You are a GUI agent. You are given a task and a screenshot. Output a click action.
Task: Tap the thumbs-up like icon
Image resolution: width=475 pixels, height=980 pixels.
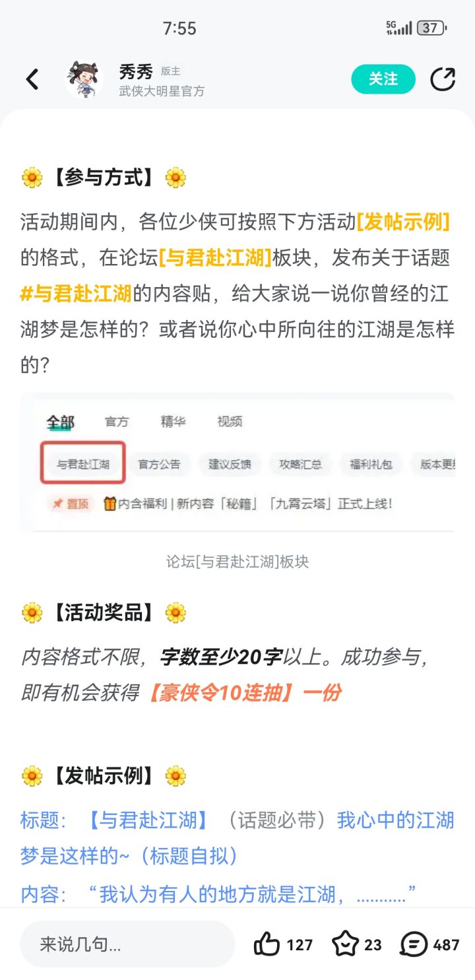[267, 944]
